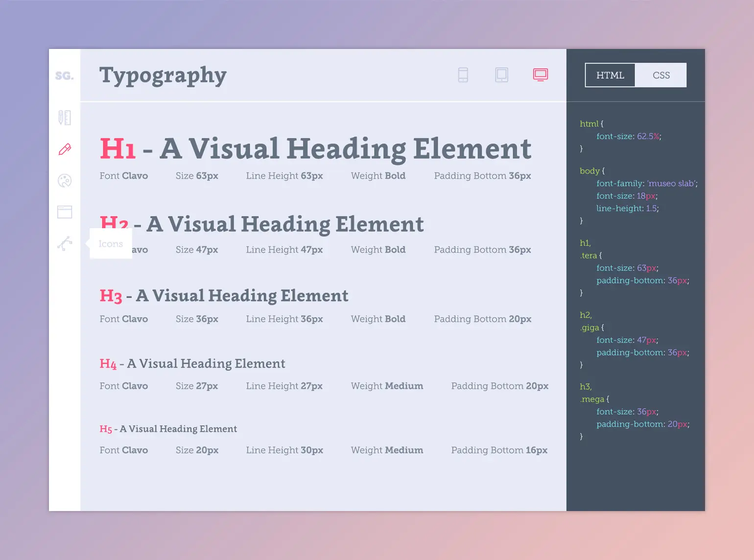
Task: Click the H4 Visual Heading Element
Action: pos(192,364)
